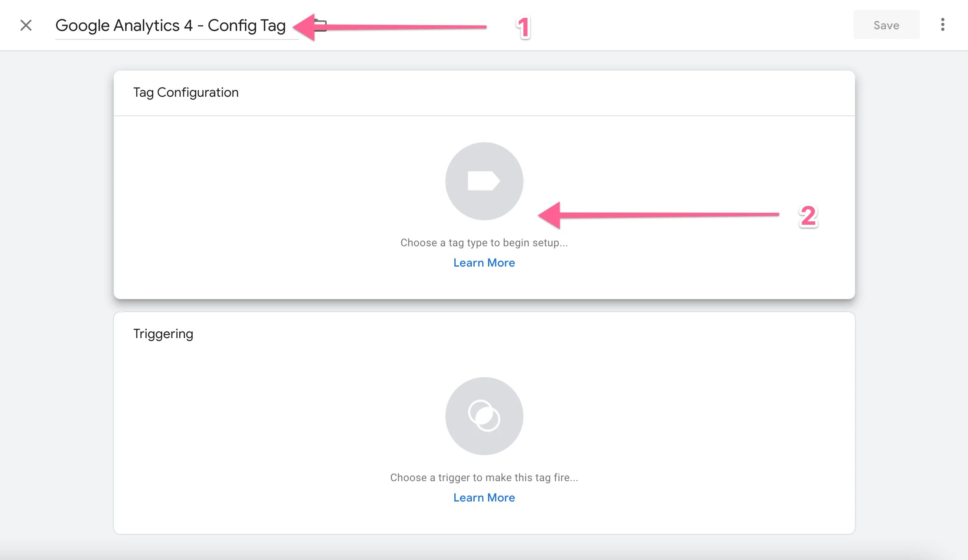
Task: Select the Triggering header
Action: [163, 333]
